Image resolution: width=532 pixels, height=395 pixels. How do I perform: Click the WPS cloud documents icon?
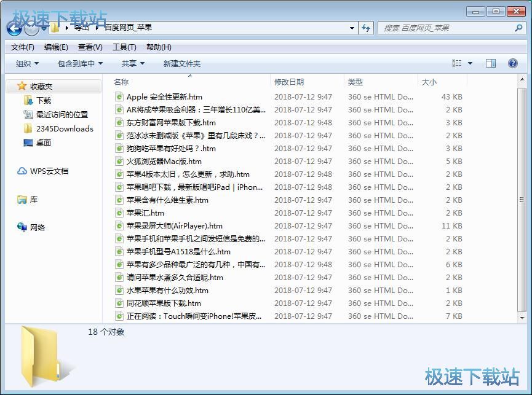tap(22, 171)
